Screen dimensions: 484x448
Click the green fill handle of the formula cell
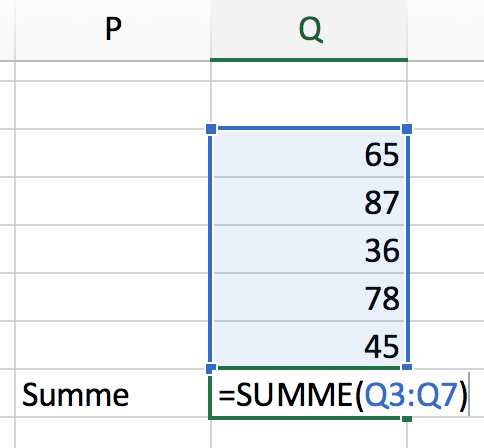[x=407, y=418]
